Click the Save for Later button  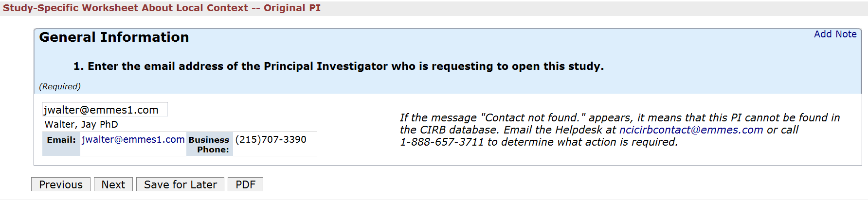tap(180, 184)
